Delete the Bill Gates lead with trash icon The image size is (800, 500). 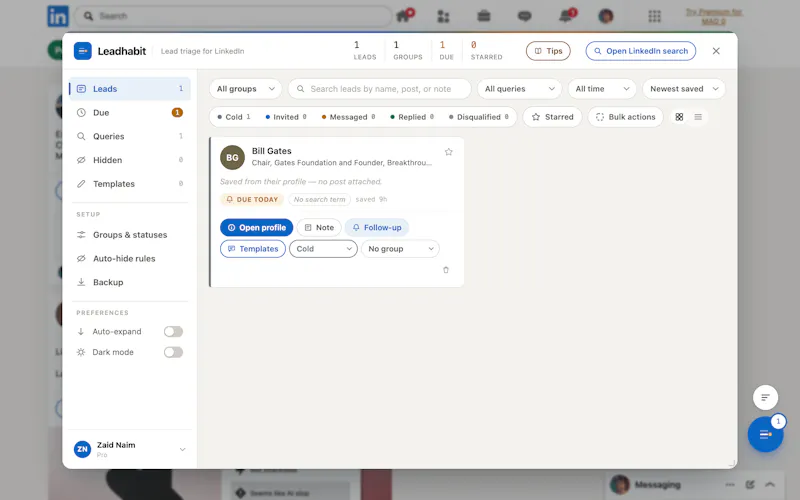pyautogui.click(x=446, y=270)
